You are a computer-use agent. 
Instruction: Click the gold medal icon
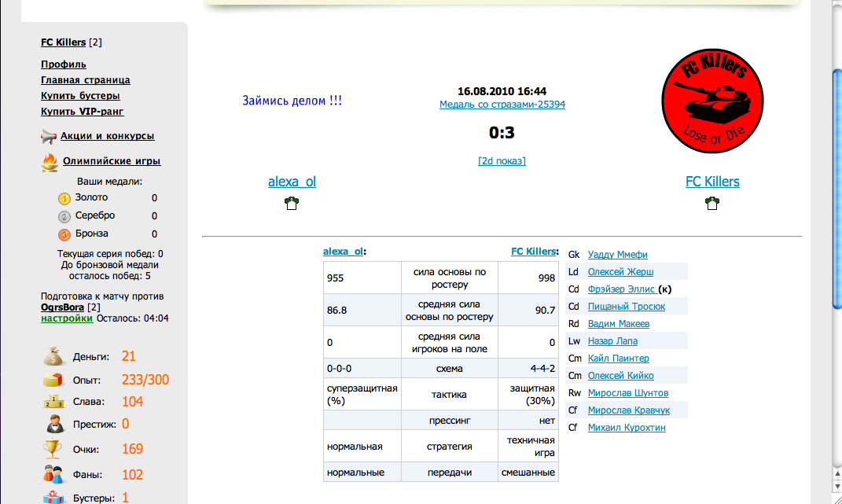click(64, 199)
